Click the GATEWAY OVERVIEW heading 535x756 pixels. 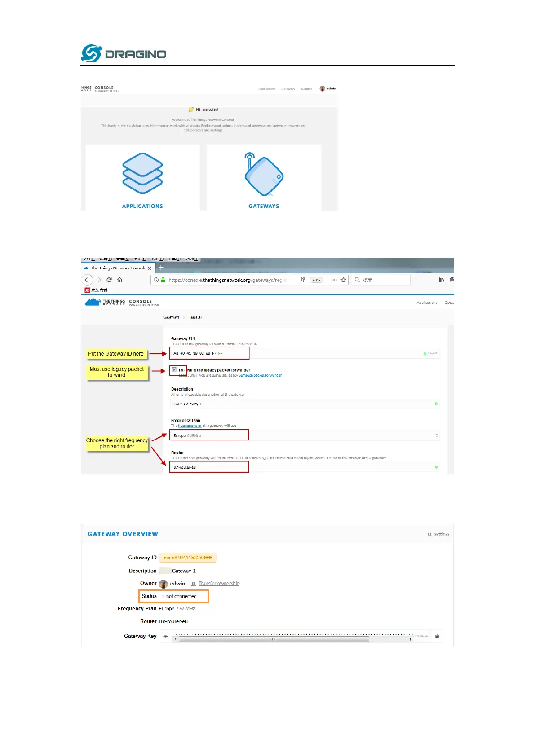(x=123, y=534)
